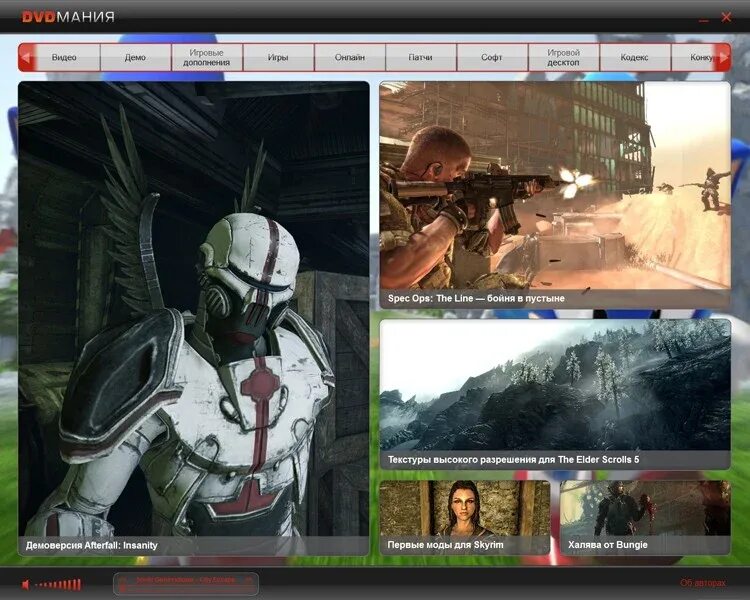
Task: Click the speaker mute icon
Action: click(x=26, y=584)
